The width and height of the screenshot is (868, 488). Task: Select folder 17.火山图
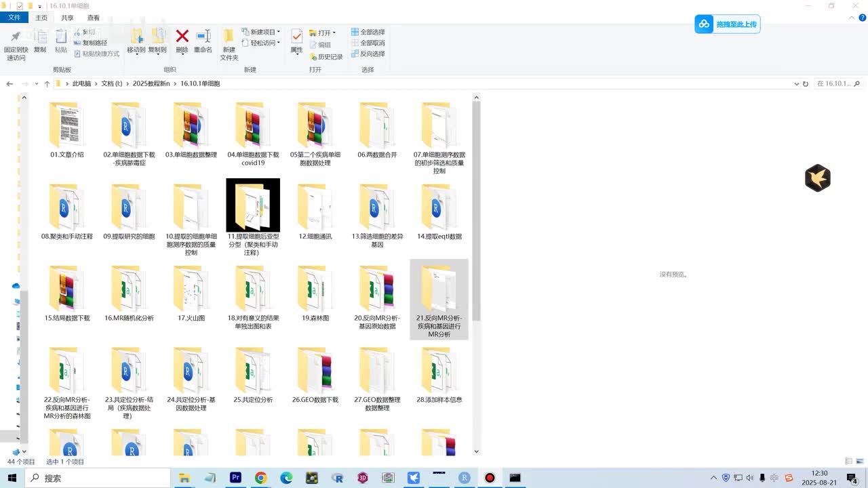pos(191,293)
